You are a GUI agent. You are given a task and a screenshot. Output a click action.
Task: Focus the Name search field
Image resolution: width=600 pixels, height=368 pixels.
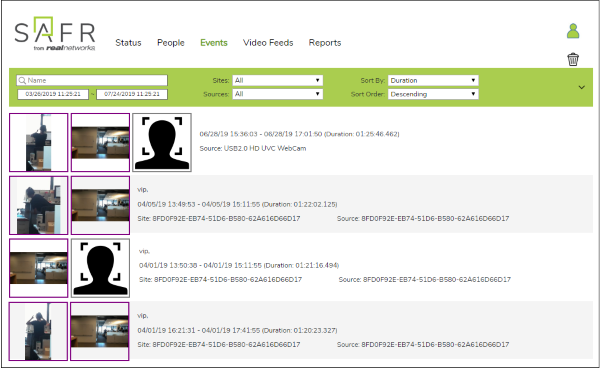[92, 80]
